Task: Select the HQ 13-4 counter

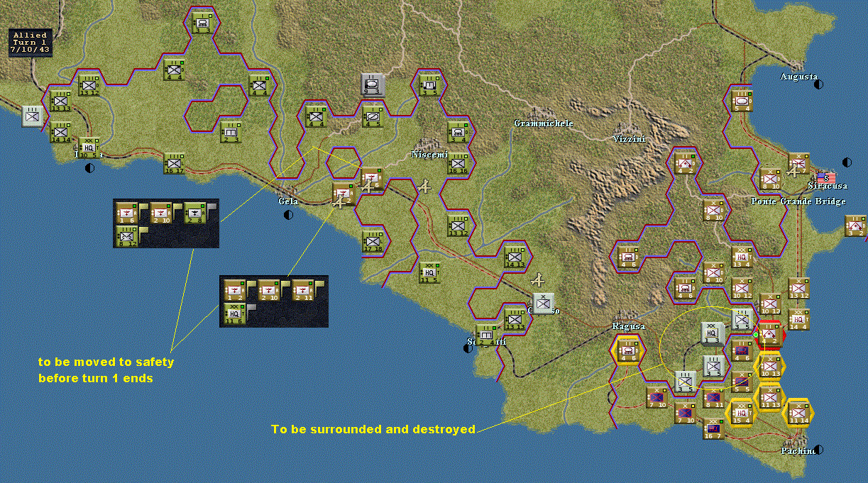Action: [x=742, y=257]
